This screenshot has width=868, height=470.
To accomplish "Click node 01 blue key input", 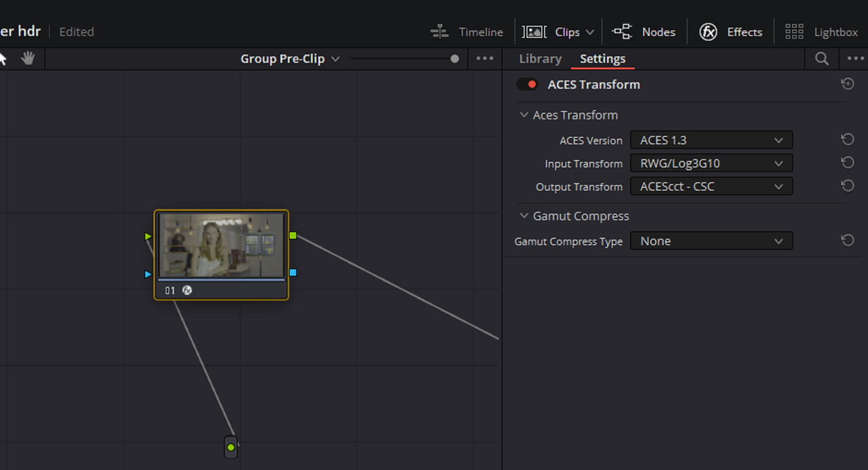I will pos(148,274).
